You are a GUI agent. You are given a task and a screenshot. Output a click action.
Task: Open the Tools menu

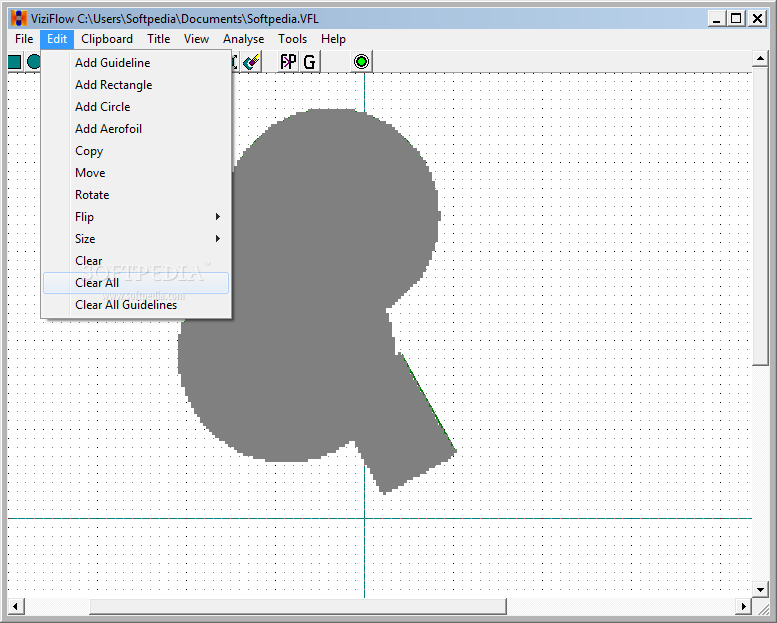(x=292, y=39)
